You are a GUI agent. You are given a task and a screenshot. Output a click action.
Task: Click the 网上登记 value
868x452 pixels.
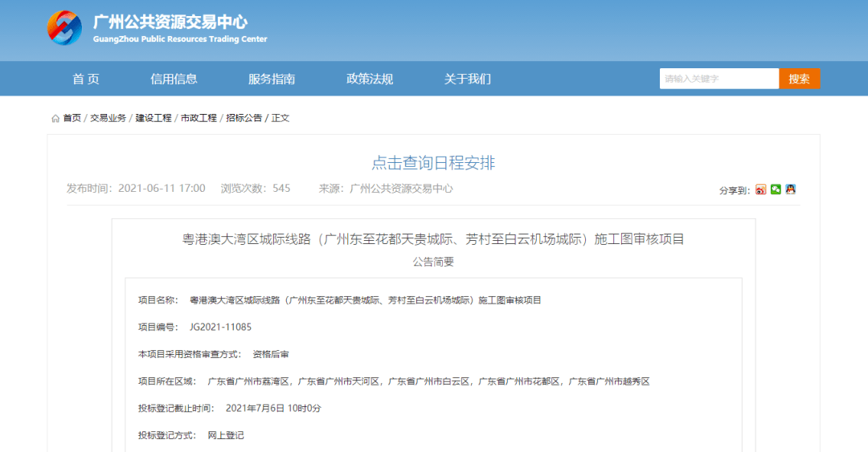pyautogui.click(x=226, y=435)
